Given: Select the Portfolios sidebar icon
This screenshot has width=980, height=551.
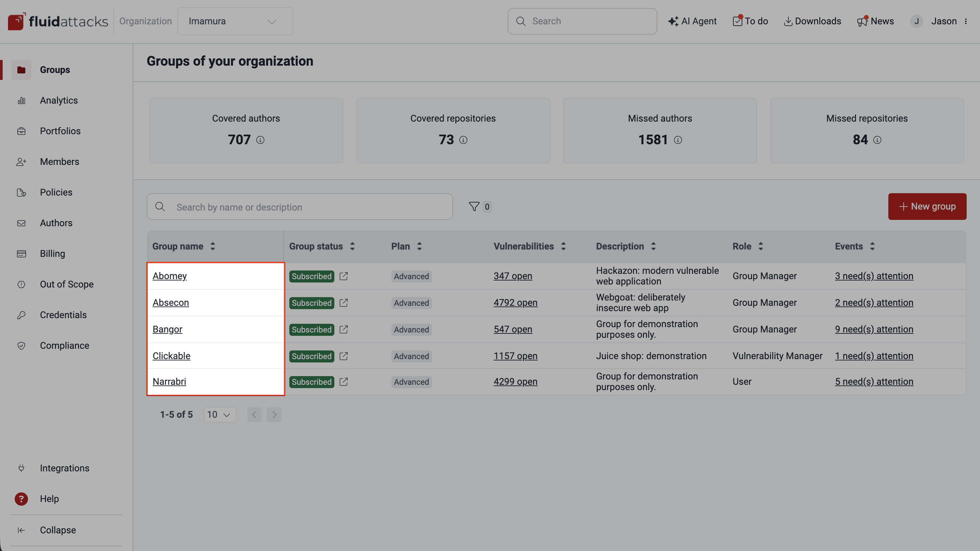Looking at the screenshot, I should [21, 131].
